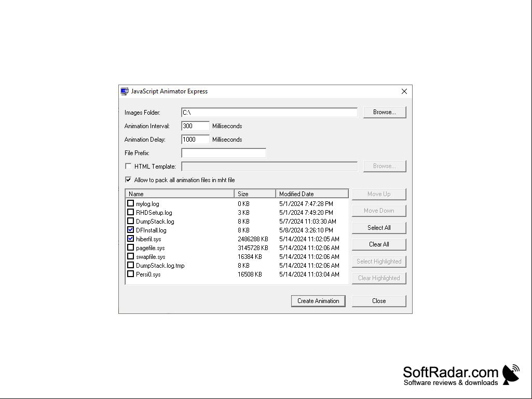Select the DFInstall.log file name
The image size is (532, 399).
[x=152, y=230]
